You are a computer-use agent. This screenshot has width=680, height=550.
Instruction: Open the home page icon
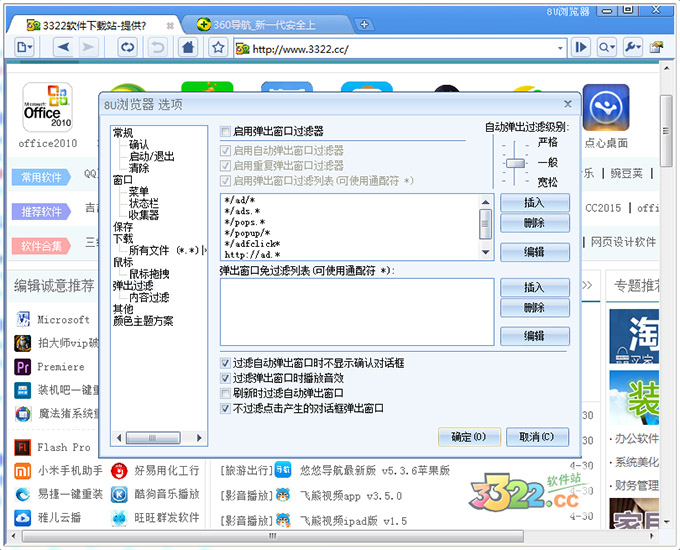click(188, 47)
